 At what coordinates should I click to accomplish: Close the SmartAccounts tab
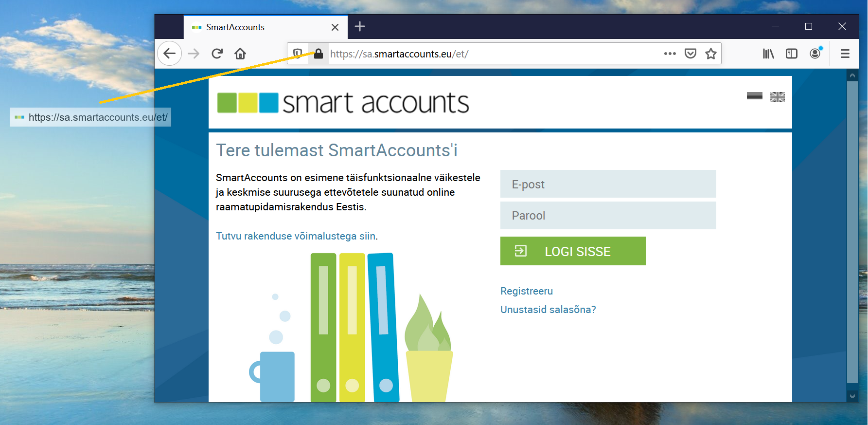[335, 27]
